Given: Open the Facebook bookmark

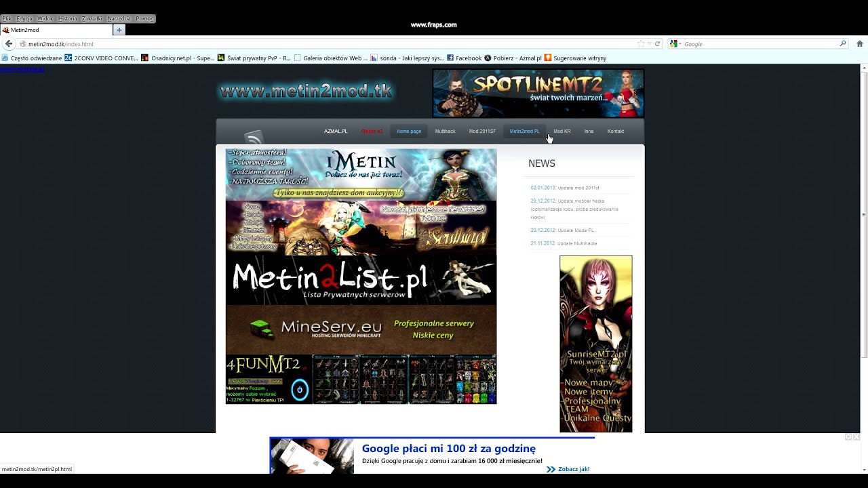Looking at the screenshot, I should (465, 58).
